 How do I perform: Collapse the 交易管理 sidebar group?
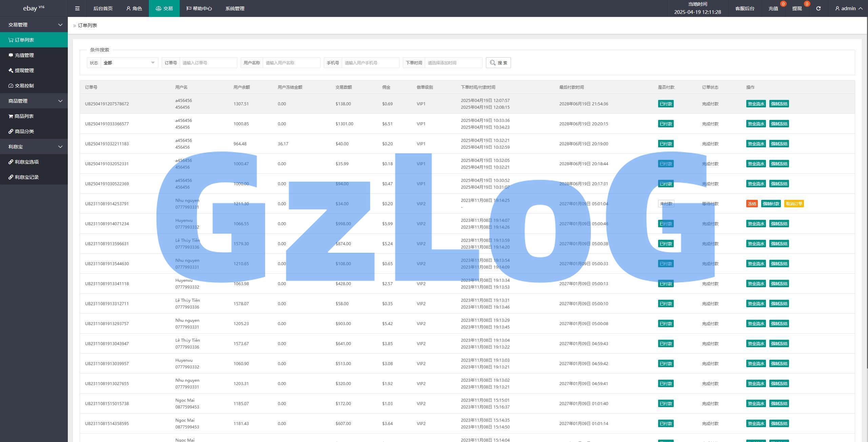34,25
